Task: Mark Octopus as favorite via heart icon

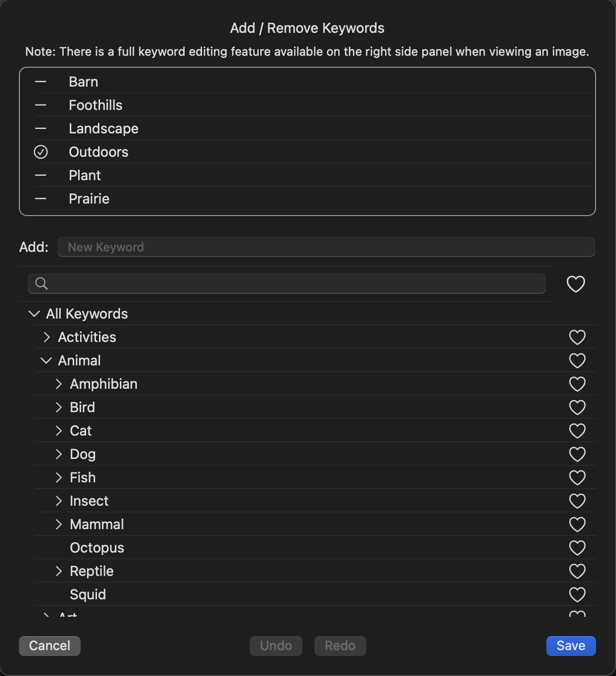Action: pos(577,548)
